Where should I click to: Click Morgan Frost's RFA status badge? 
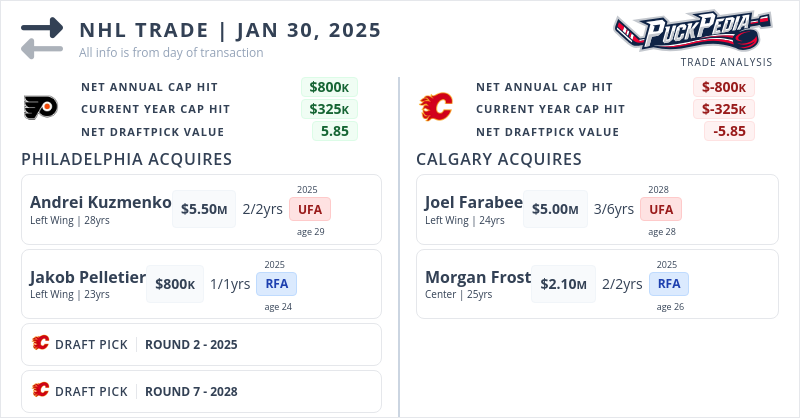pos(668,284)
